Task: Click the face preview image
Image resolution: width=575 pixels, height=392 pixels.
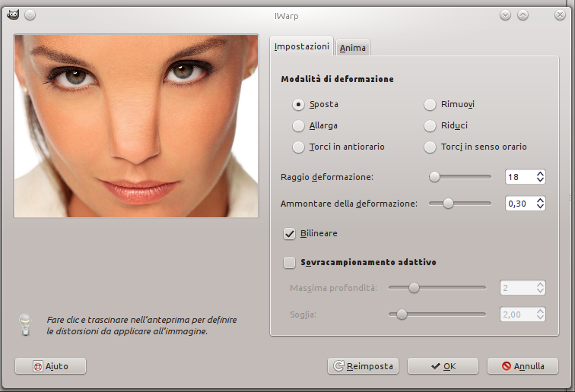Action: [136, 126]
